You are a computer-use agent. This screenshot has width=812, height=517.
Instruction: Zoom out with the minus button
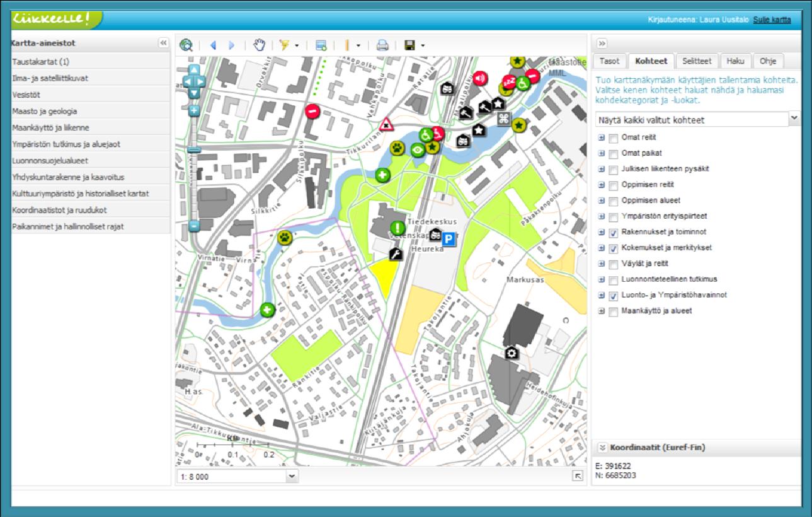pyautogui.click(x=194, y=225)
